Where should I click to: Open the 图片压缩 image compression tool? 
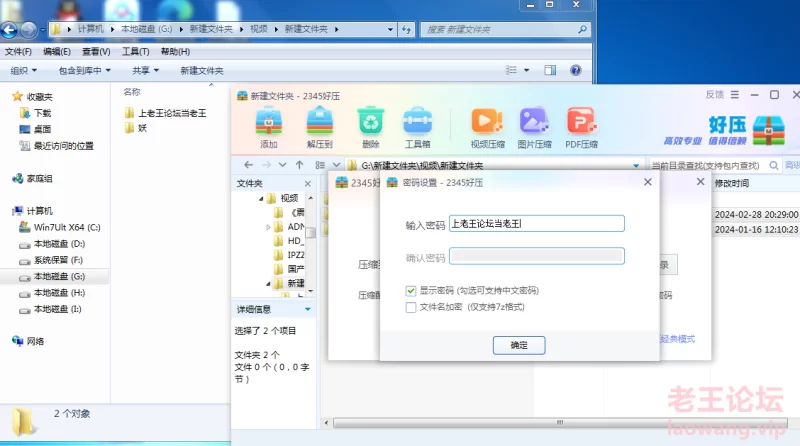(x=534, y=122)
